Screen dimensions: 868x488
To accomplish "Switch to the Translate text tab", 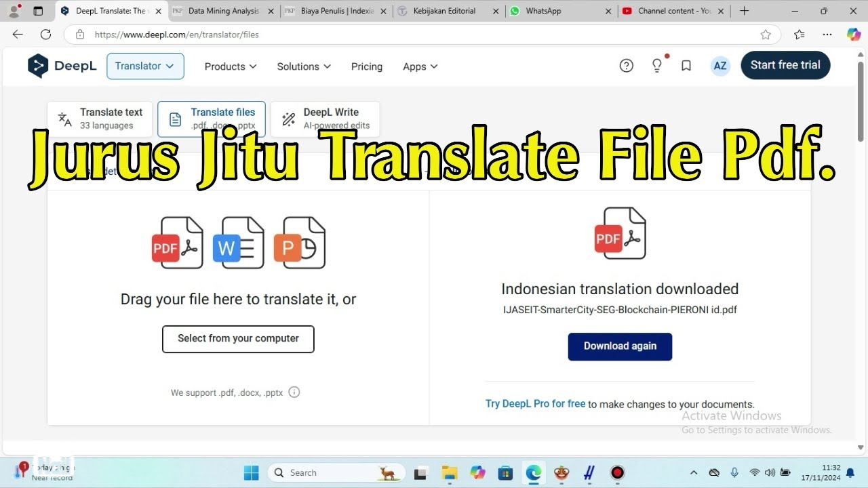I will coord(100,119).
